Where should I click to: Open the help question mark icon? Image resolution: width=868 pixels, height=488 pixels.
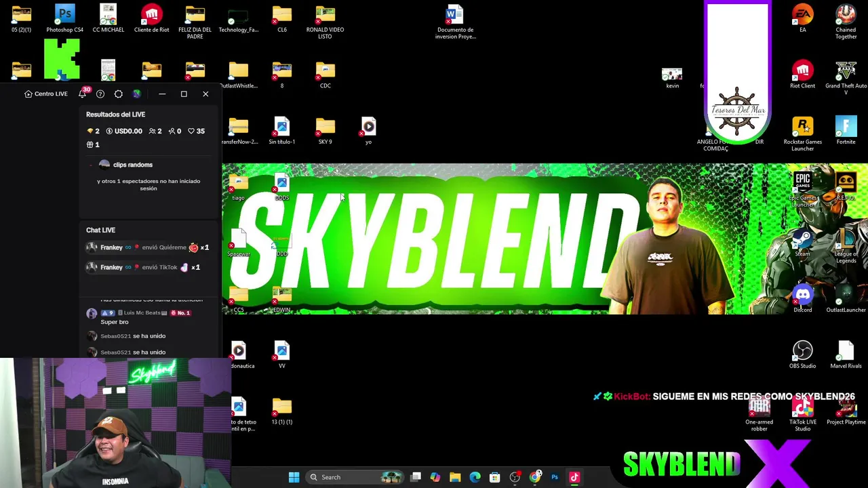pyautogui.click(x=100, y=94)
